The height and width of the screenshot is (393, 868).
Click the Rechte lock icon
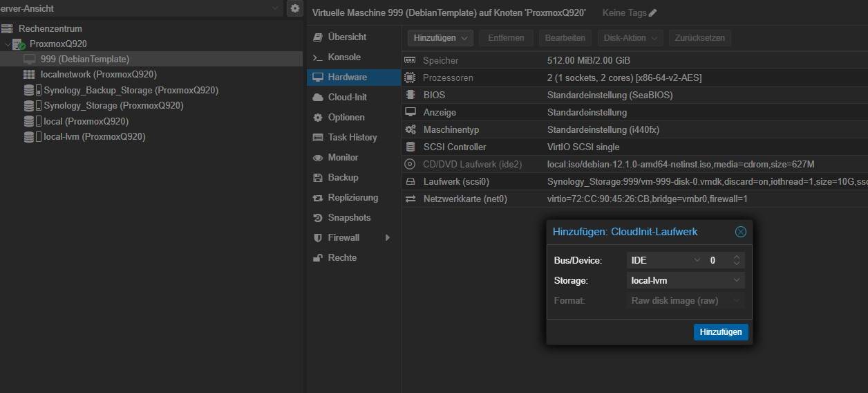point(318,258)
